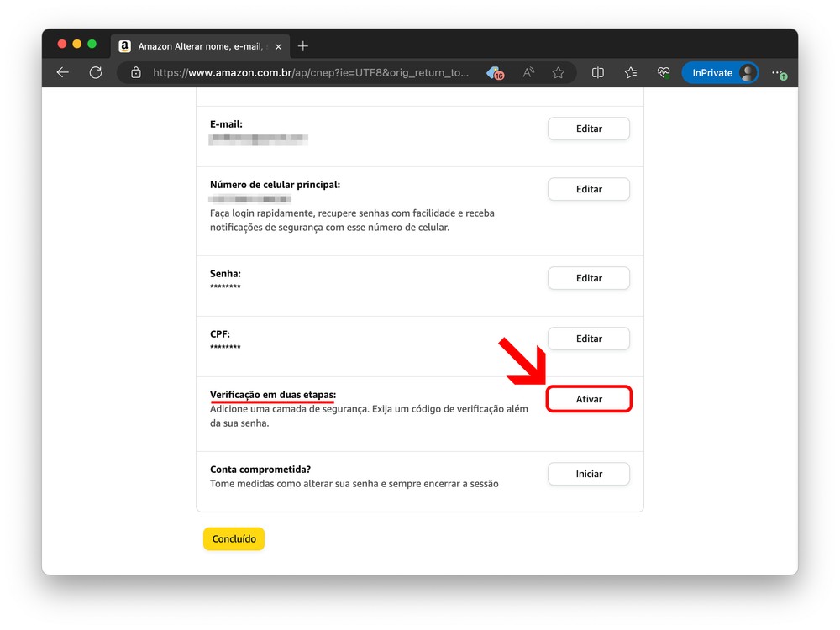Viewport: 840px width, 630px height.
Task: Close the Amazon Alterar nome tab
Action: pos(279,46)
